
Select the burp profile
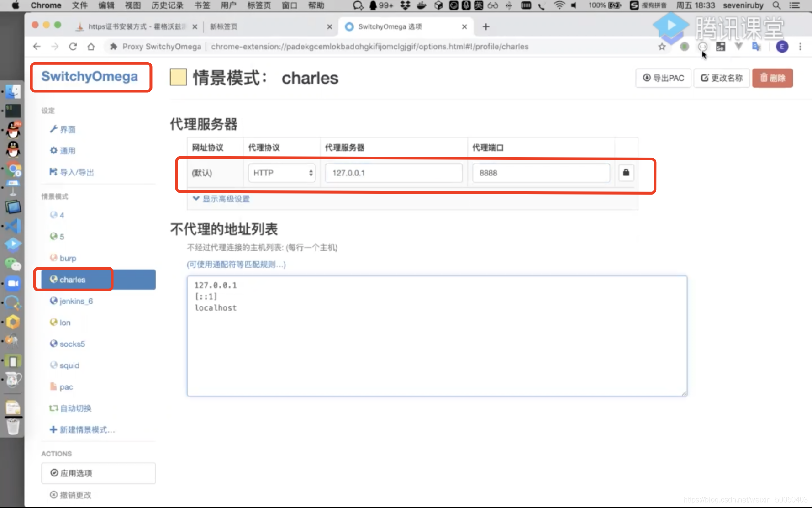(x=63, y=258)
